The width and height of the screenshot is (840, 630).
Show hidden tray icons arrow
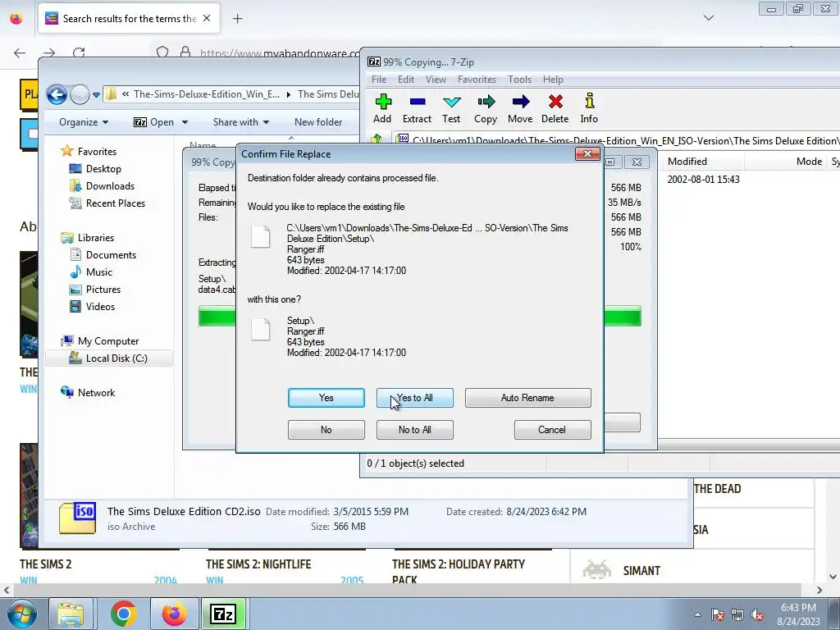coord(697,615)
